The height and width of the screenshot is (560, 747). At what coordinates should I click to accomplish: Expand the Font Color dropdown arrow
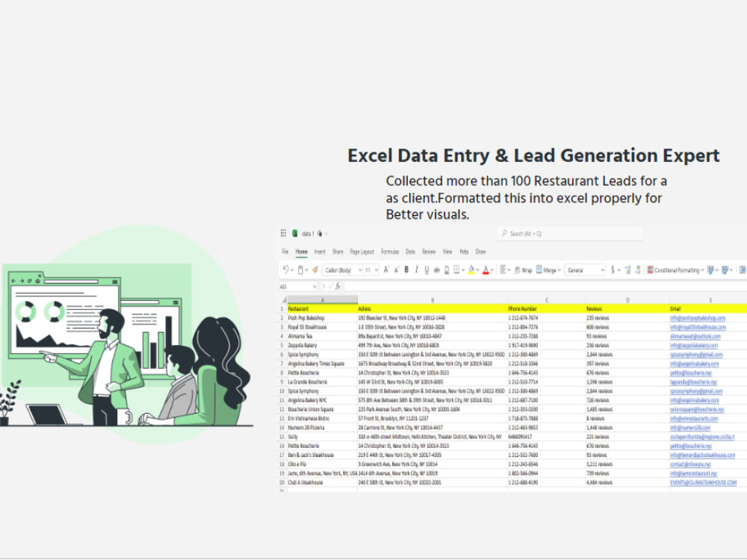tap(492, 270)
